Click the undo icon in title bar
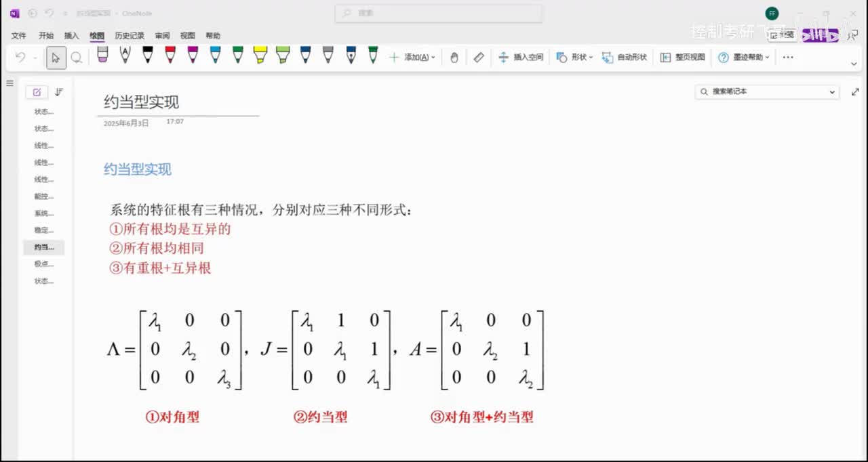 point(50,14)
